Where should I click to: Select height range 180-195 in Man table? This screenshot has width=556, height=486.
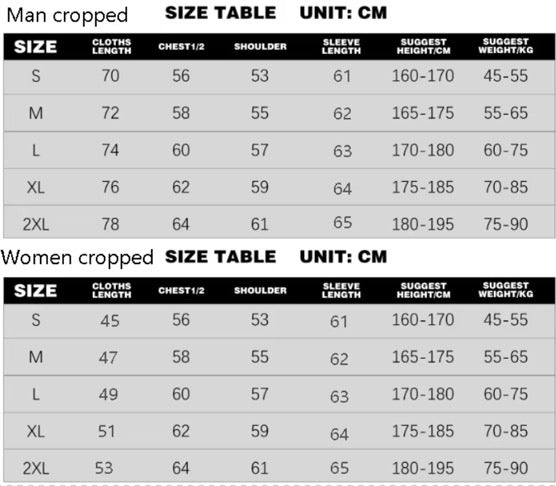pos(423,224)
